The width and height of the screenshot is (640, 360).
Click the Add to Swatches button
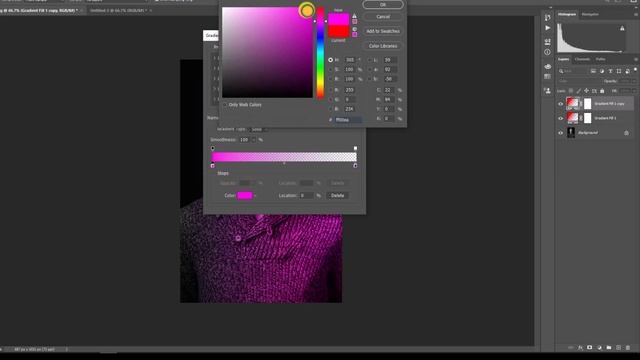[x=383, y=31]
